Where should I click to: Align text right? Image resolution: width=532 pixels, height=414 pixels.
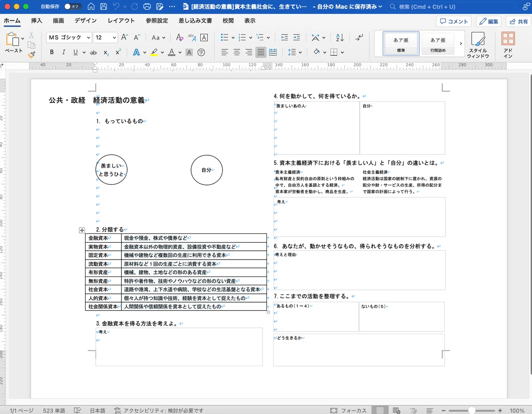point(249,52)
